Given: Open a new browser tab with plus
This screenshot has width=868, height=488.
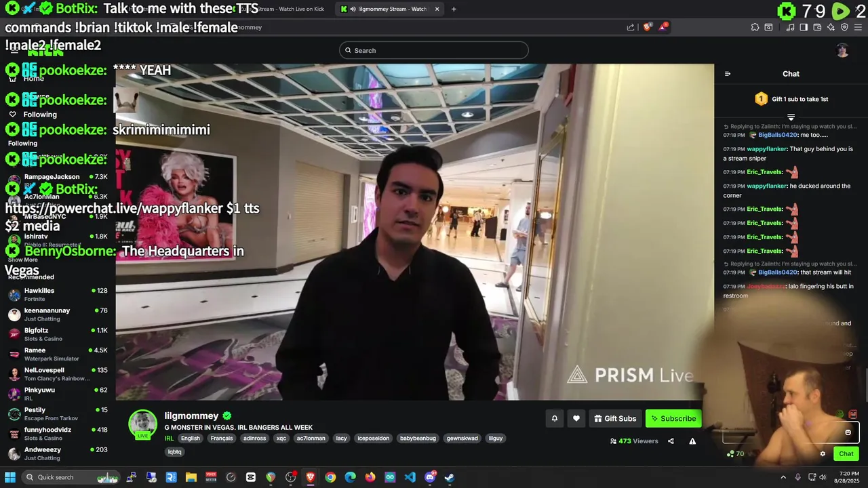Looking at the screenshot, I should 454,9.
